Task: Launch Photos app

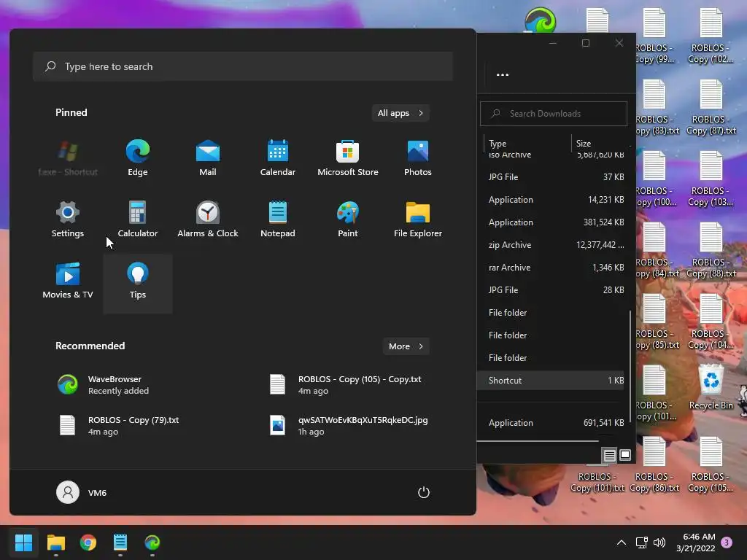Action: [418, 157]
